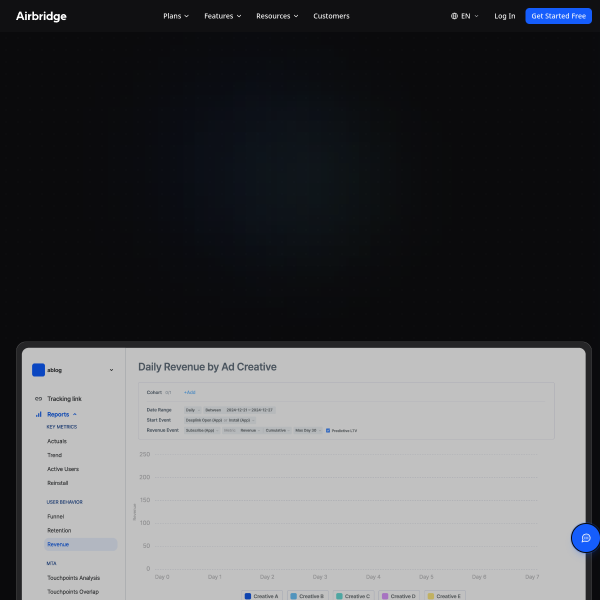Click the Creative E color swatch
The height and width of the screenshot is (600, 600).
pos(431,596)
